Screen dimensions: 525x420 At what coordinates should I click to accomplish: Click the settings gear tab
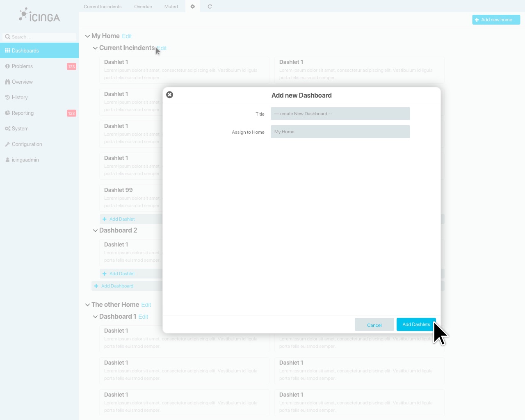[x=192, y=7]
